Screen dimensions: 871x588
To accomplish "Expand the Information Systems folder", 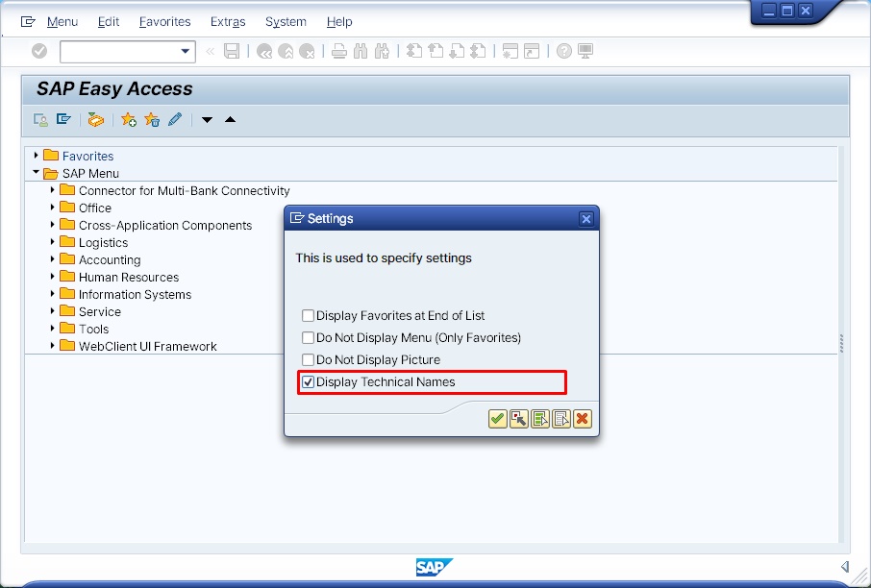I will [53, 293].
